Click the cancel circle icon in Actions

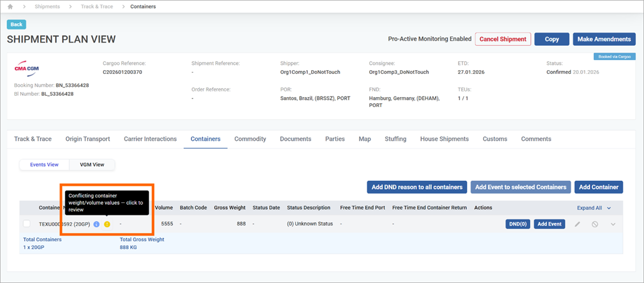(x=595, y=224)
